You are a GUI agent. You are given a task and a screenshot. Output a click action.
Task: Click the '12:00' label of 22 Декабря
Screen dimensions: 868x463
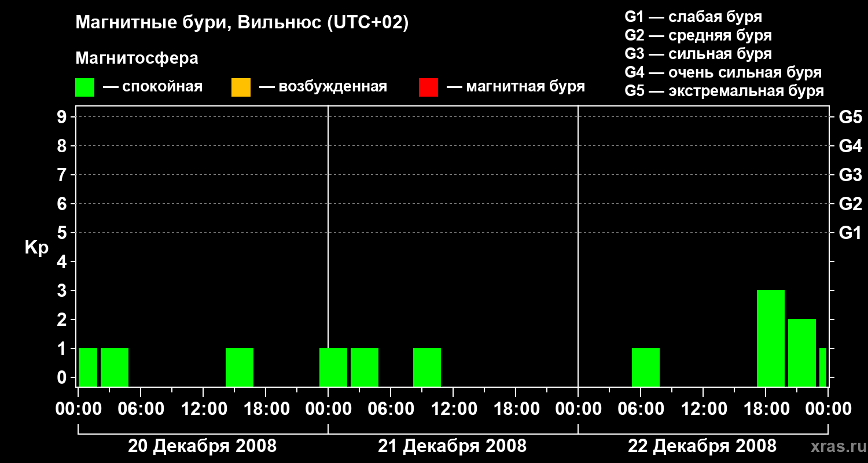pos(703,409)
